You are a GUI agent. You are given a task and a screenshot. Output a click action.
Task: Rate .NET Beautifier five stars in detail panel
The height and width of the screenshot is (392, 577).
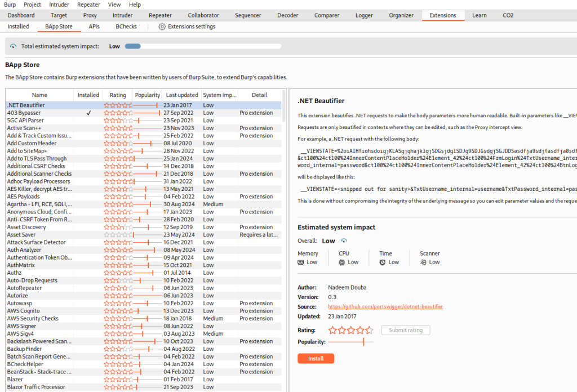coord(369,330)
